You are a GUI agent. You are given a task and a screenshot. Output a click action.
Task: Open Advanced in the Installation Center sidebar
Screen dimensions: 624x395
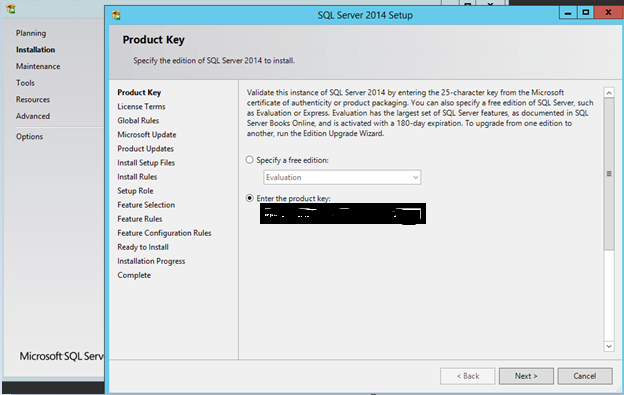pos(33,116)
